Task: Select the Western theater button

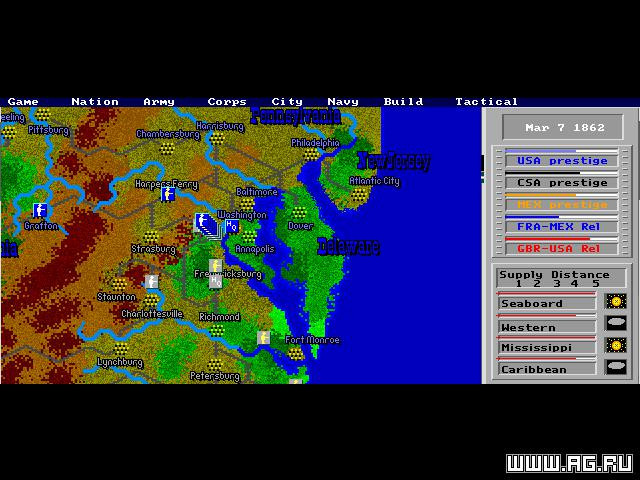Action: pyautogui.click(x=547, y=327)
